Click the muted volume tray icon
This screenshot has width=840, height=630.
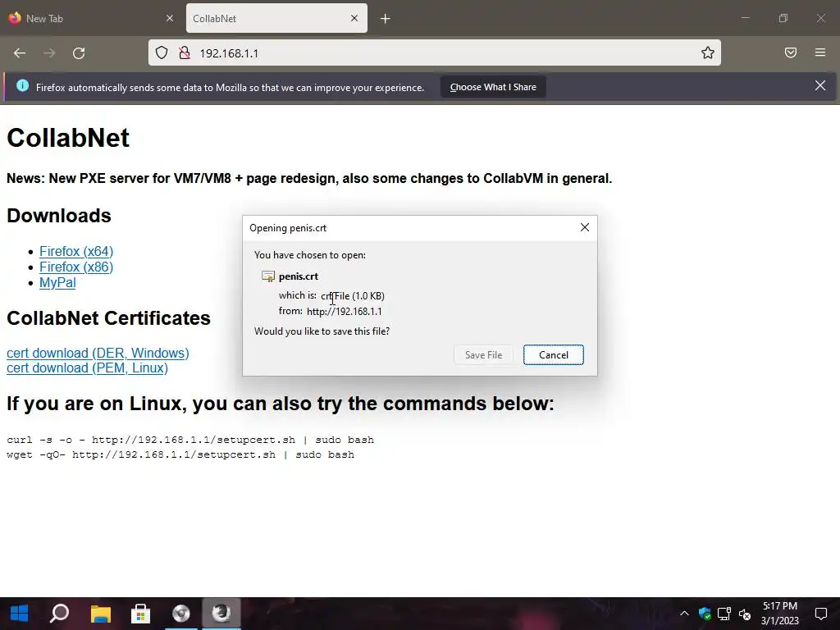pos(745,614)
